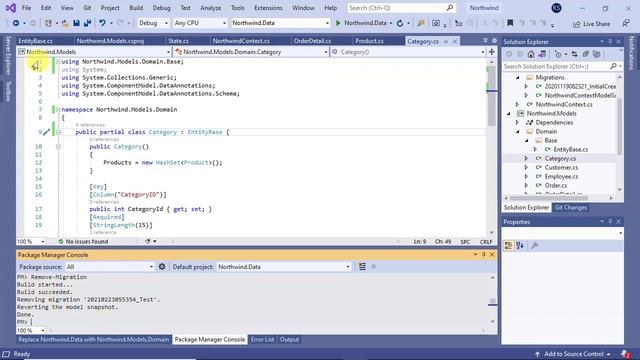640x360 pixels.
Task: Save the current file with disk icon
Action: pos(76,23)
